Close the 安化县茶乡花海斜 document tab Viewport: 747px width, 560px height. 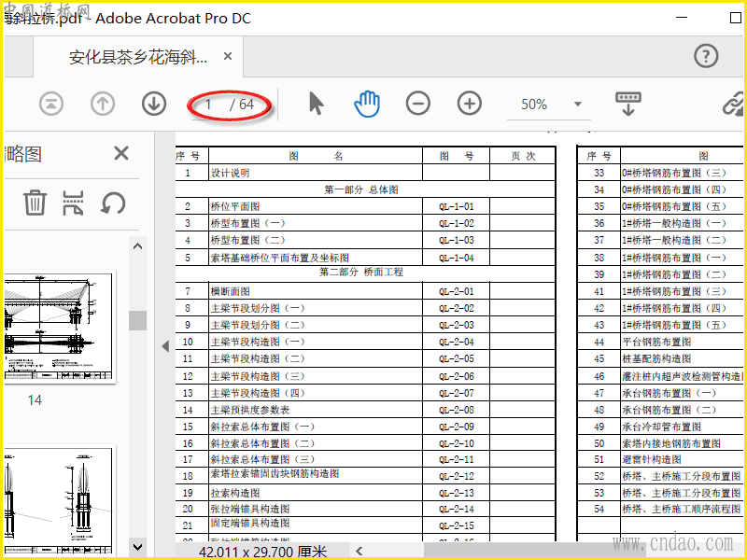pos(228,56)
